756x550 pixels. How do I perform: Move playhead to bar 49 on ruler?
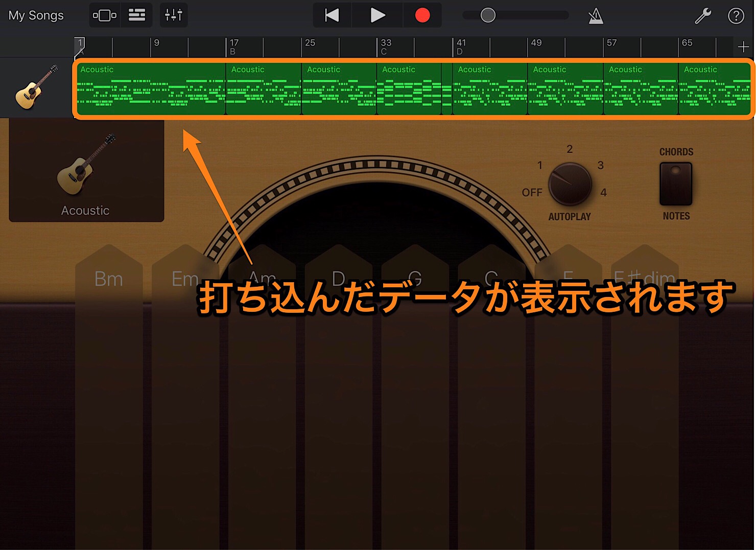click(536, 43)
